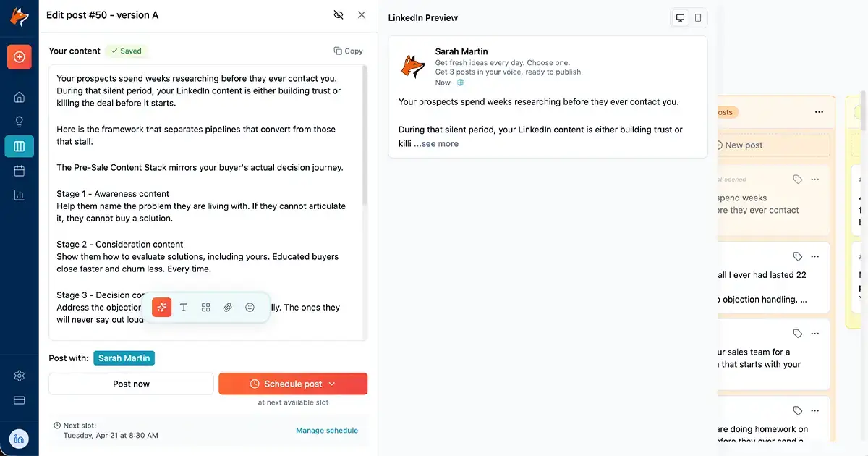The width and height of the screenshot is (868, 456).
Task: Open the home icon in the sidebar
Action: 19,97
